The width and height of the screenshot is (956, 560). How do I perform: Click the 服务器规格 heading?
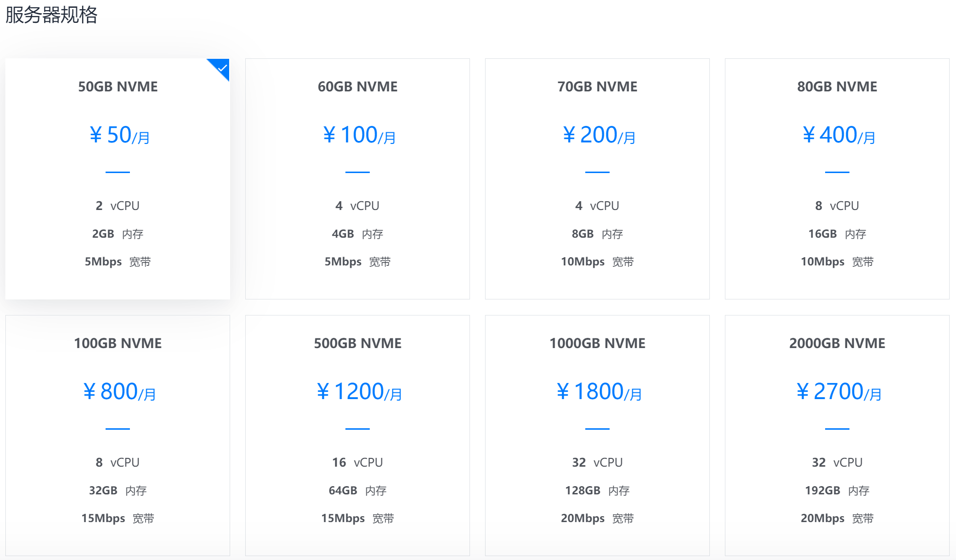pos(52,15)
